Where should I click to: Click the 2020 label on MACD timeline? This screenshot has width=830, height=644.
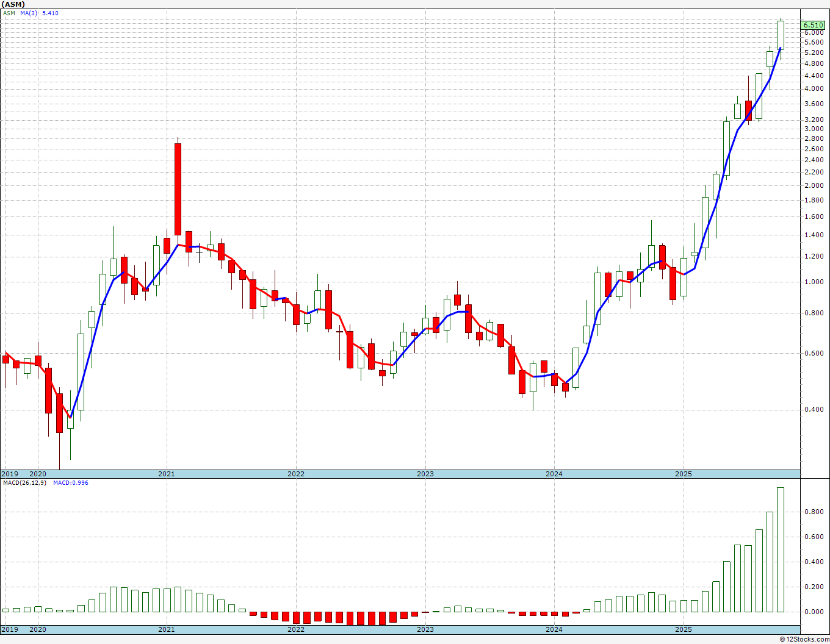pyautogui.click(x=38, y=629)
